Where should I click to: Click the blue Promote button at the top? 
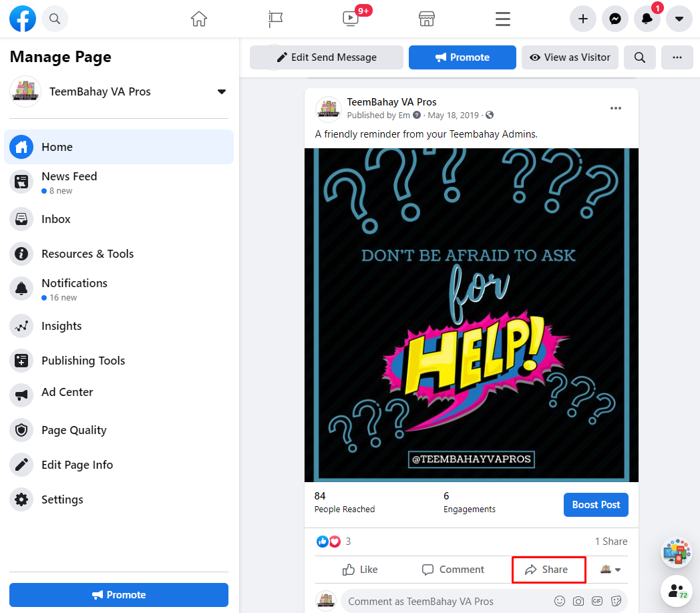462,57
